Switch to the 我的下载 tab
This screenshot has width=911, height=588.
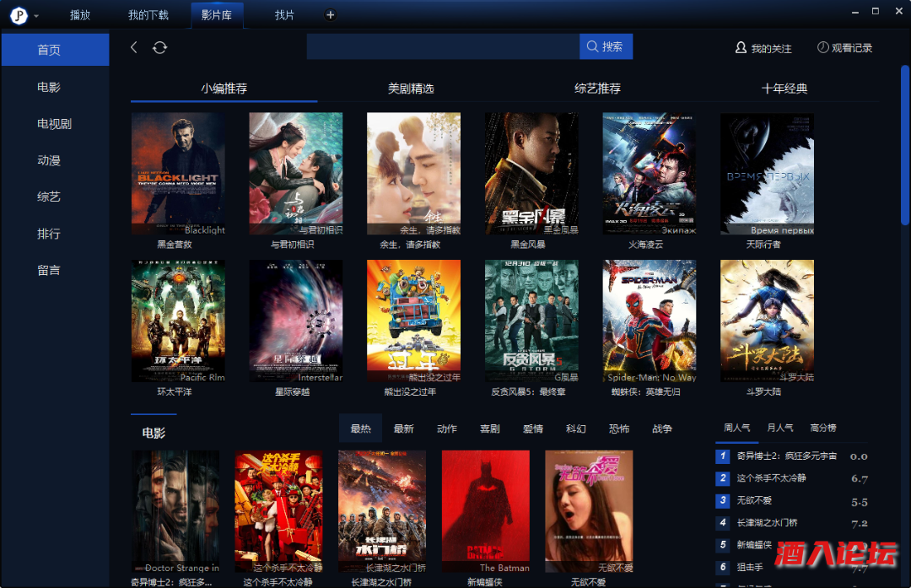click(x=148, y=15)
